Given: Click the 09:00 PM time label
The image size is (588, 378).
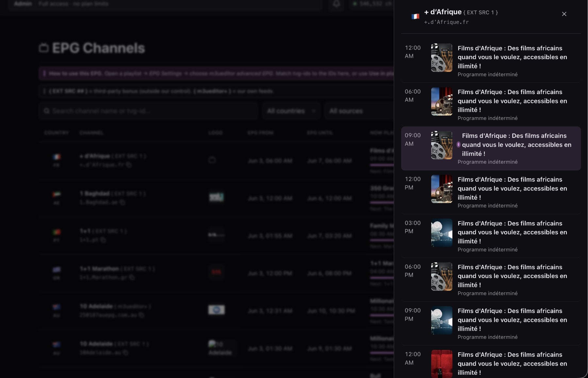Looking at the screenshot, I should click(x=413, y=315).
